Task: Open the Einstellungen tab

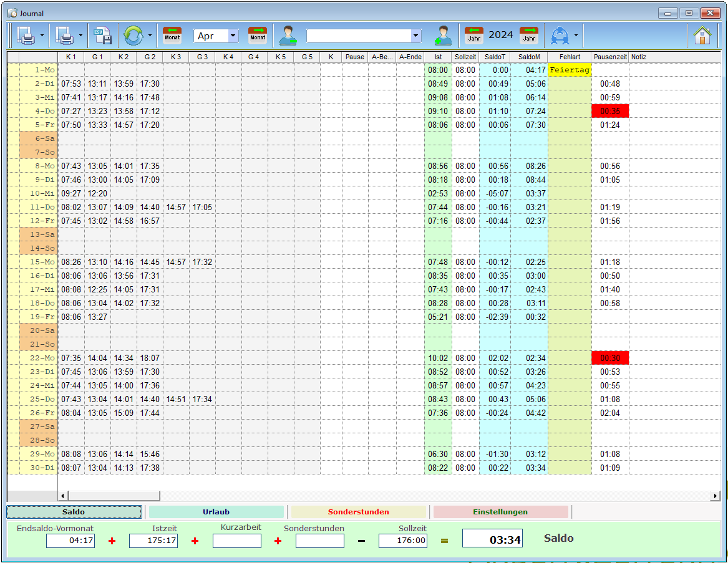Action: pyautogui.click(x=500, y=512)
